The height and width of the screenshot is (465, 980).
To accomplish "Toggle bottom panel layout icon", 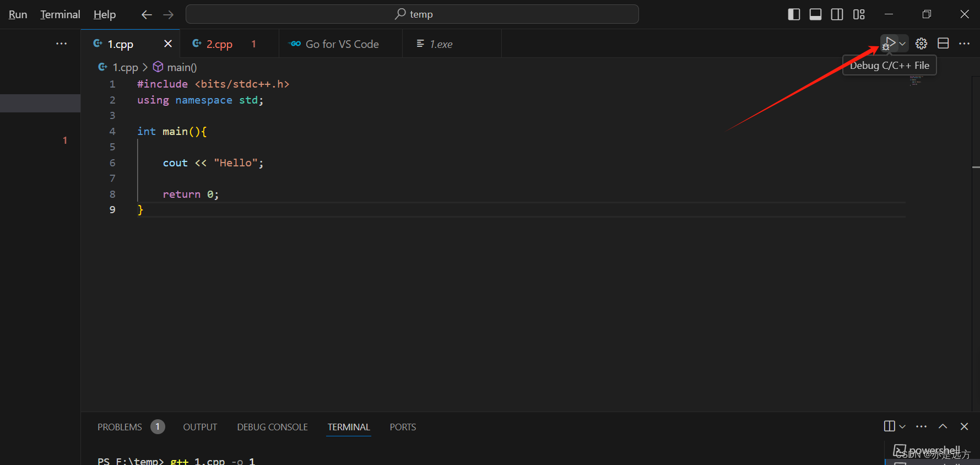I will 815,14.
